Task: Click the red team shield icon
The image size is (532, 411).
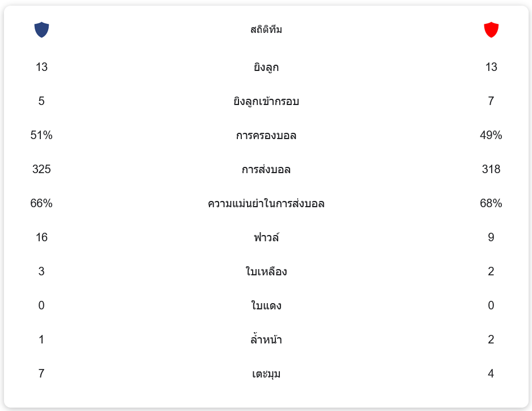Action: pos(491,30)
